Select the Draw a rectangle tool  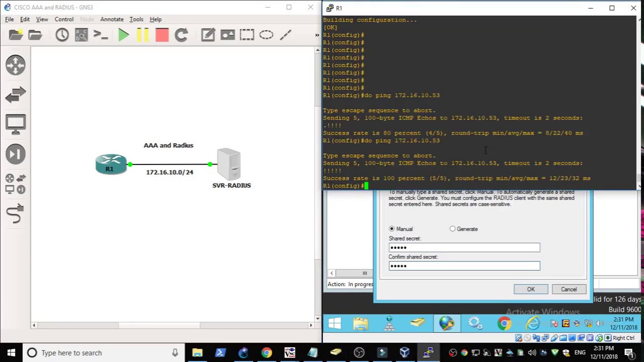point(247,35)
